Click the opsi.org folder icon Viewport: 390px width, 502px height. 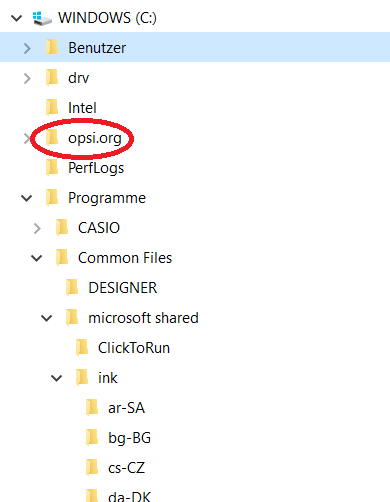pyautogui.click(x=52, y=137)
